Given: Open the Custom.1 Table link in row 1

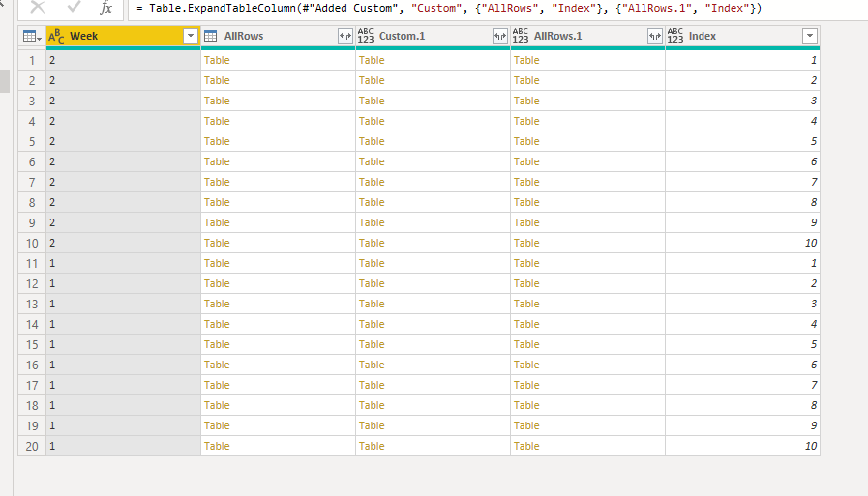Looking at the screenshot, I should click(x=372, y=60).
